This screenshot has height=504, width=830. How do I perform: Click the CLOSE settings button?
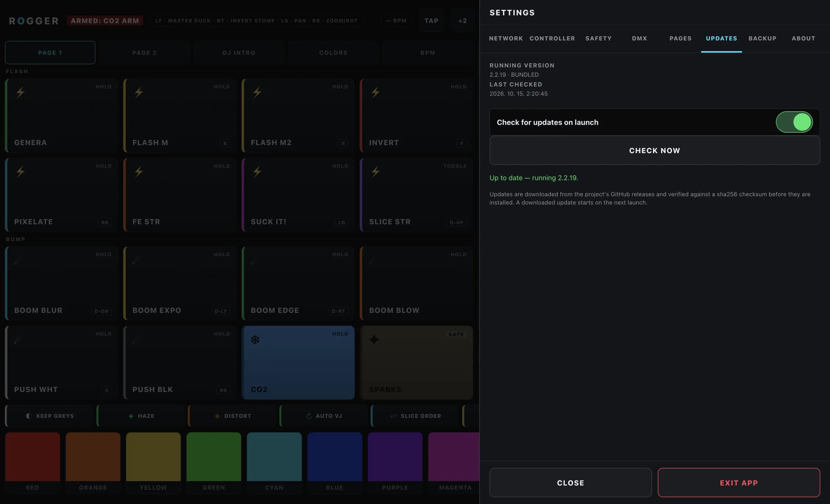(x=571, y=483)
